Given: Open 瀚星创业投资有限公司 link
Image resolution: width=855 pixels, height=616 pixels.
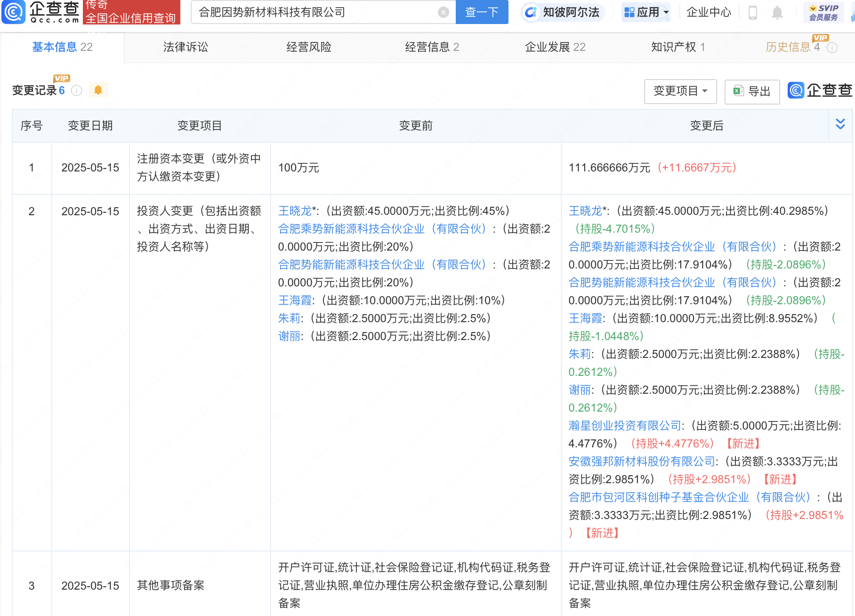Looking at the screenshot, I should coord(625,426).
